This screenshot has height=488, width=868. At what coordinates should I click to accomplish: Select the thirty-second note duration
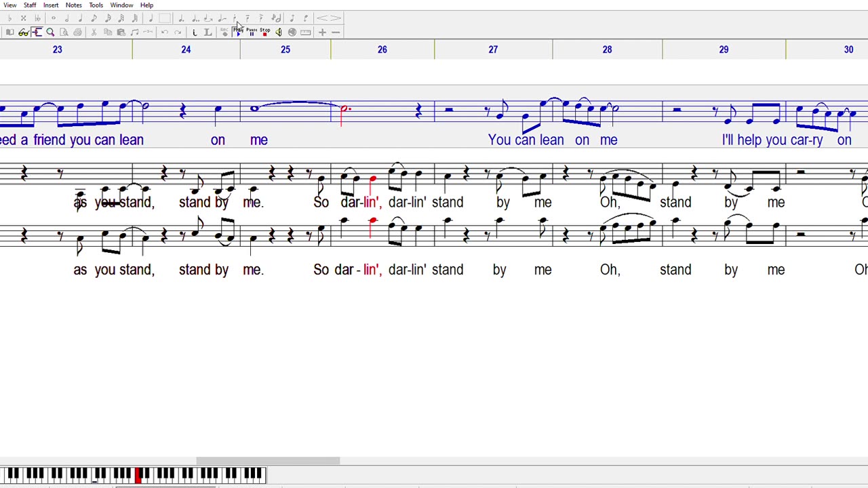click(121, 18)
